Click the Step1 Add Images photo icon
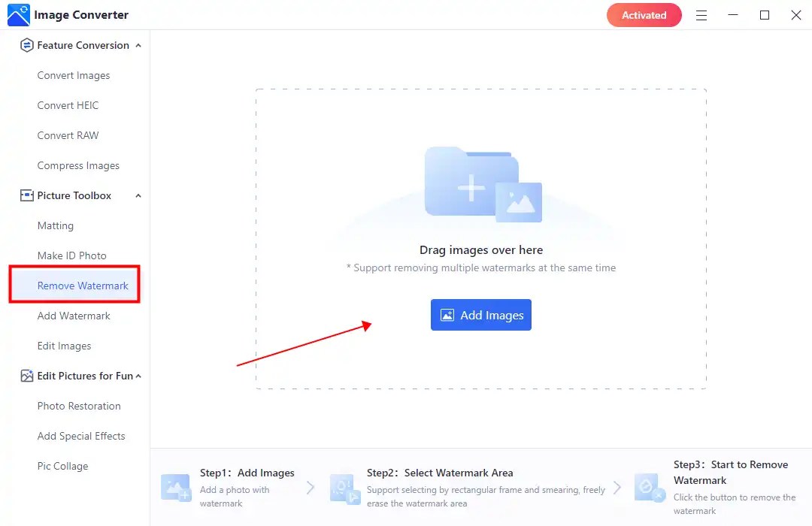Screen dimensions: 812x526 [175, 488]
